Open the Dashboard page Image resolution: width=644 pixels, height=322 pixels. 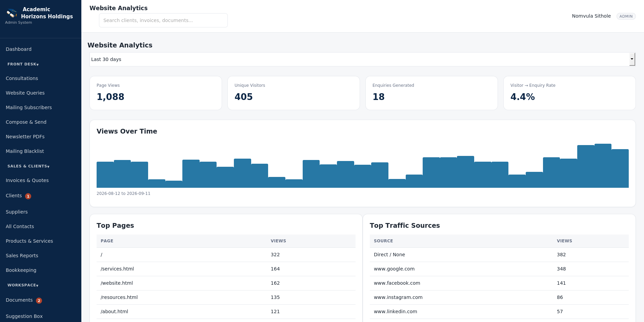coord(19,49)
